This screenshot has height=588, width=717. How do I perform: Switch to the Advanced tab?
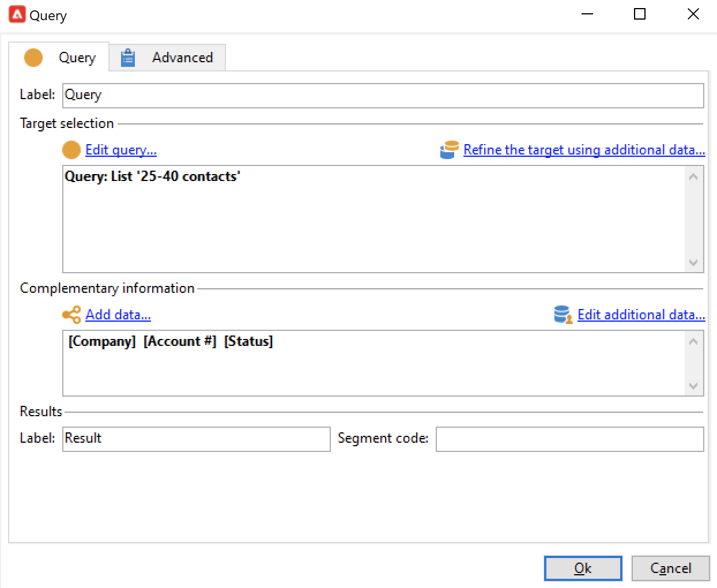167,58
